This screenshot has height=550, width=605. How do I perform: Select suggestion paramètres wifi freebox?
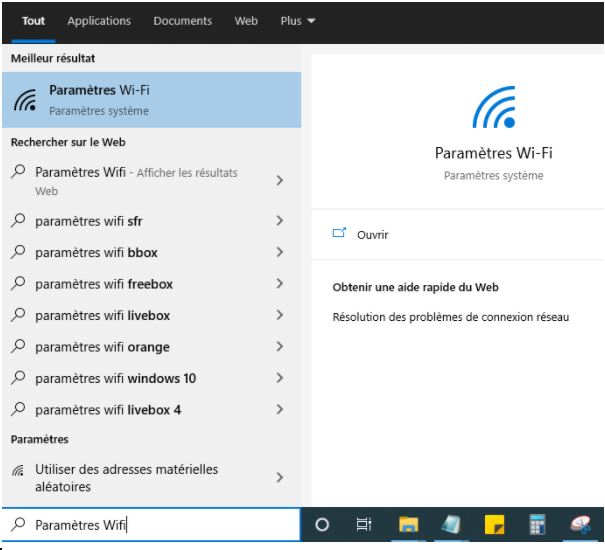click(152, 284)
